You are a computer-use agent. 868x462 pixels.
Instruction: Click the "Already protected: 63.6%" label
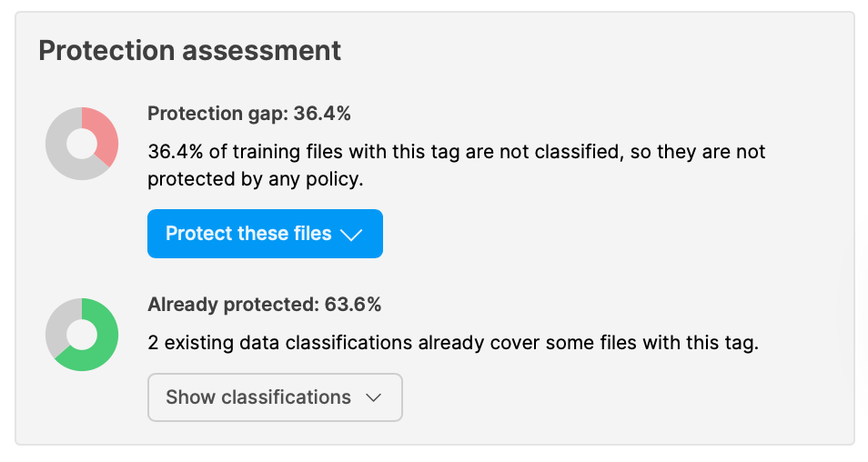pos(264,305)
